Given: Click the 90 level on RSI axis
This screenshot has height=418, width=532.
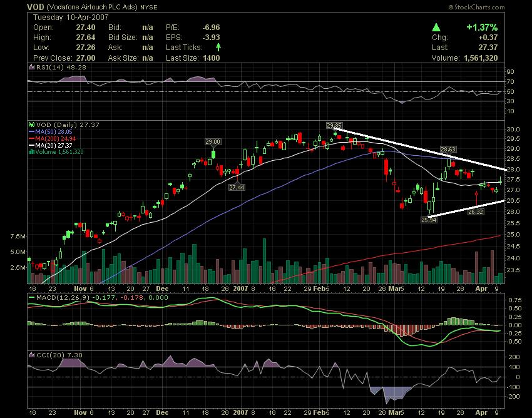Looking at the screenshot, I should tap(511, 71).
